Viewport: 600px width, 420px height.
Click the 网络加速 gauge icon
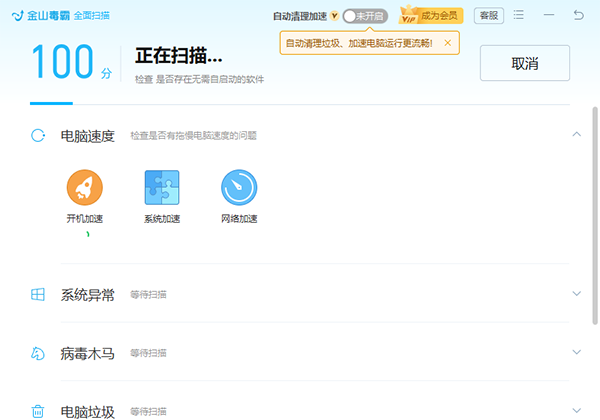[x=239, y=187]
